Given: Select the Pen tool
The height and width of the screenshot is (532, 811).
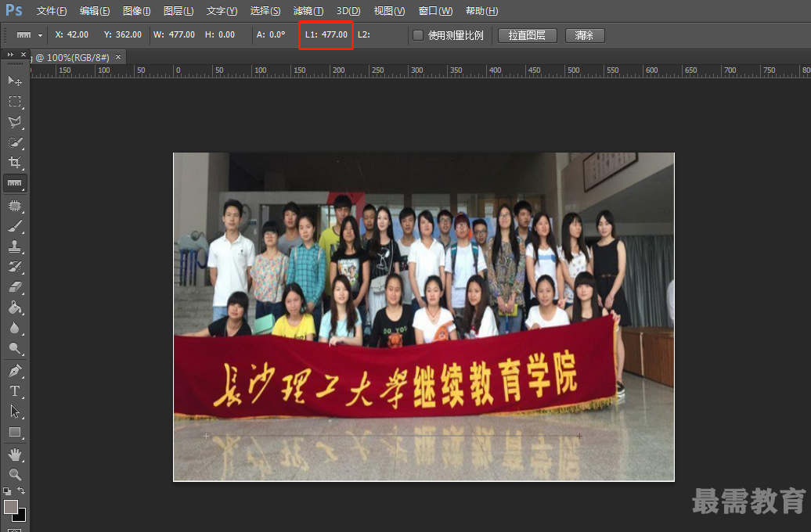Looking at the screenshot, I should coord(15,371).
